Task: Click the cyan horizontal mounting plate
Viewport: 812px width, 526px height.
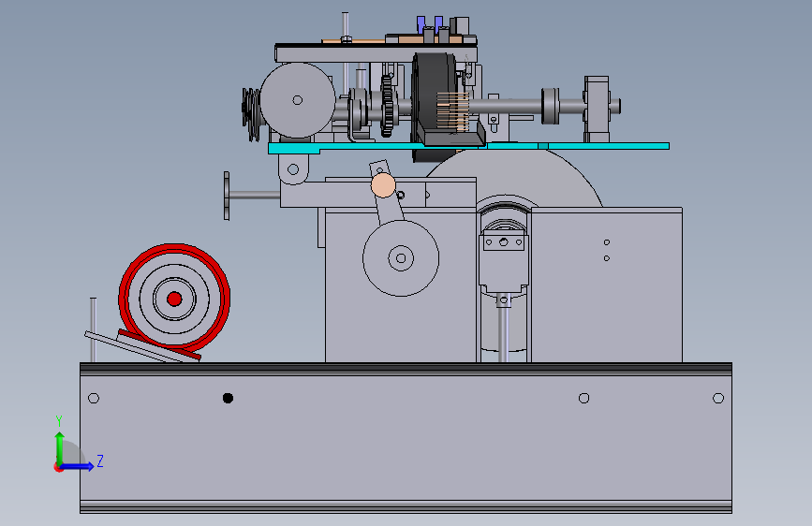Action: click(x=468, y=148)
